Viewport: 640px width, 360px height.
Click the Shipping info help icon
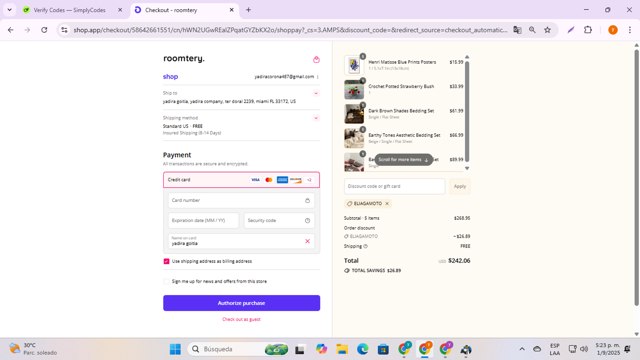pyautogui.click(x=365, y=246)
